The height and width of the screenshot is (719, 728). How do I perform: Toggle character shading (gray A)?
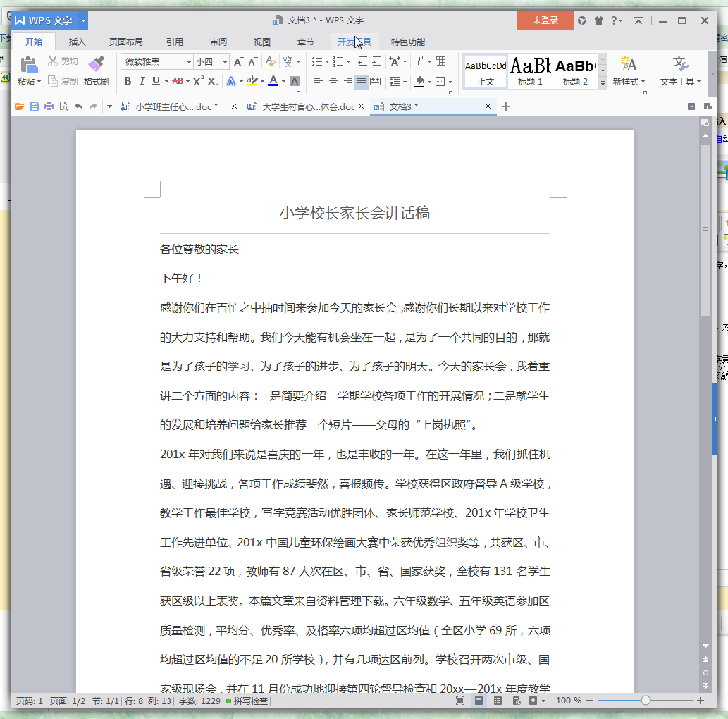(295, 81)
